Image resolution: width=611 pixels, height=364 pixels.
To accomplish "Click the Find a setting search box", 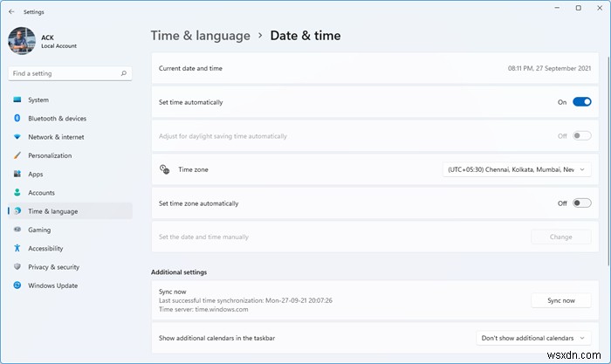I will 70,73.
